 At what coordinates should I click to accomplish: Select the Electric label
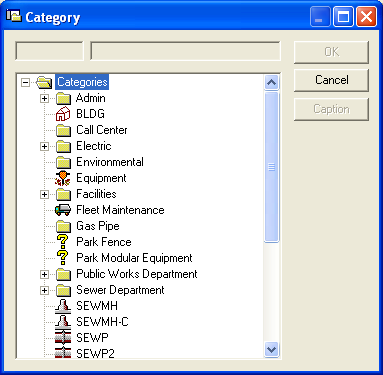94,146
